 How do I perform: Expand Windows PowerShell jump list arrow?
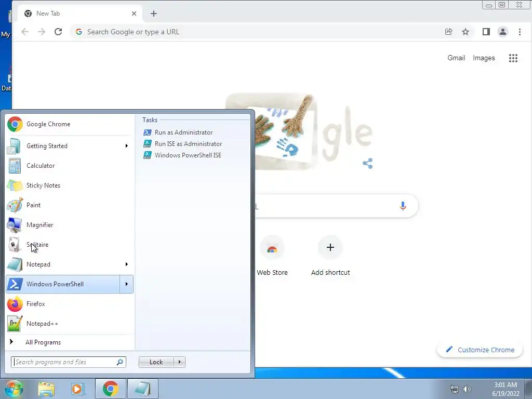pyautogui.click(x=127, y=284)
